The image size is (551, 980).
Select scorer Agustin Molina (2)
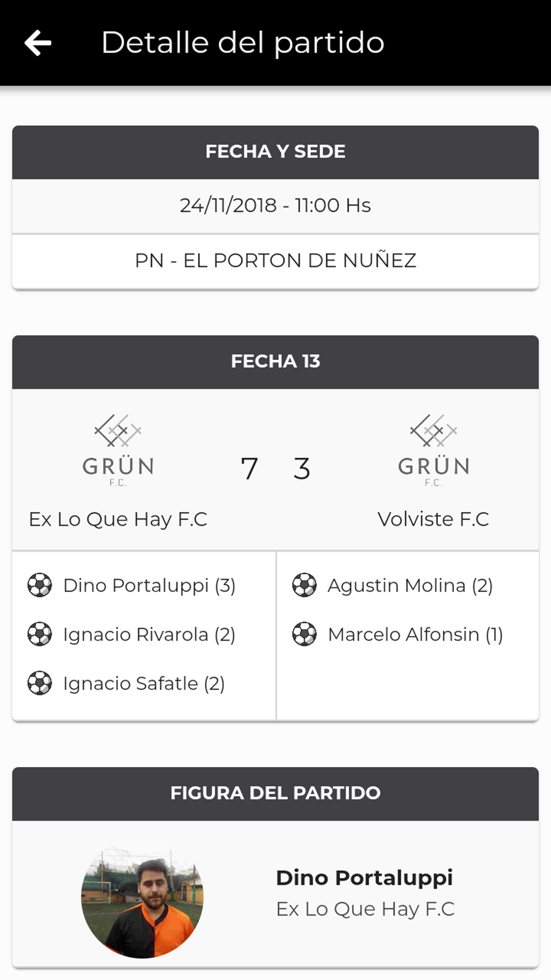point(410,585)
